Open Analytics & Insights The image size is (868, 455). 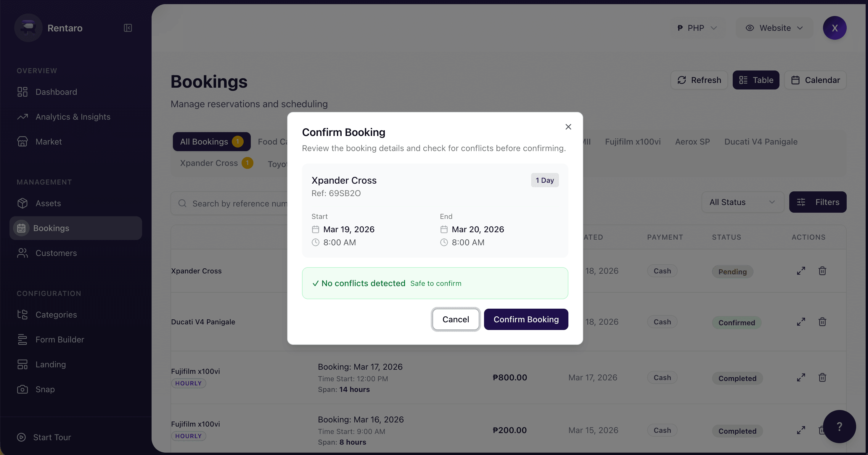click(73, 117)
